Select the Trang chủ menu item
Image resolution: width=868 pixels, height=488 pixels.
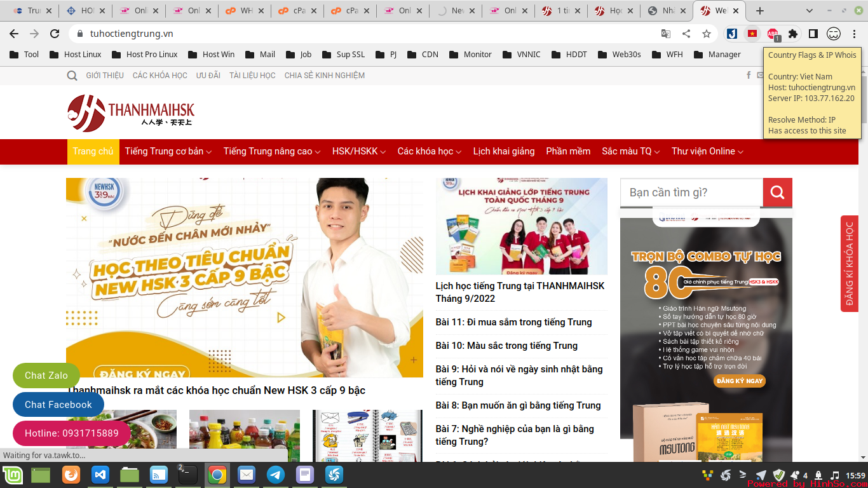(x=93, y=151)
